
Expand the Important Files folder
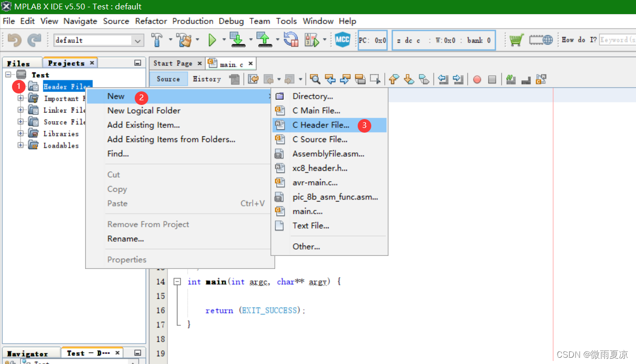click(x=20, y=98)
